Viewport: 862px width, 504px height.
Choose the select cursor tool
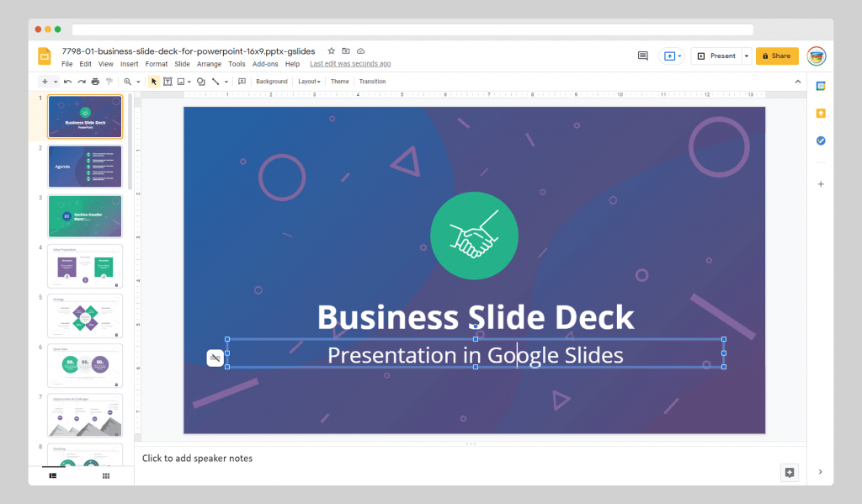click(154, 82)
